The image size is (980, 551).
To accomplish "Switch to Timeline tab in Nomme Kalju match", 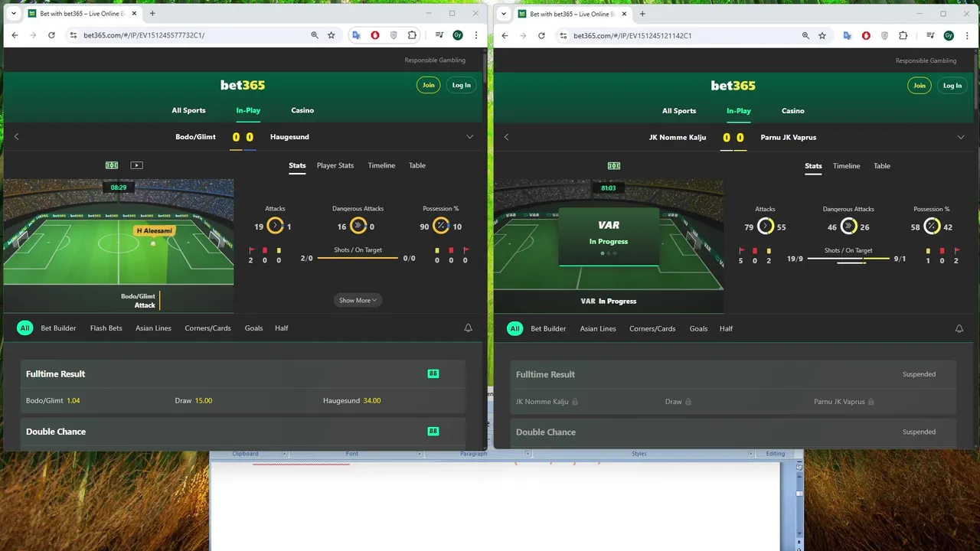I will point(847,166).
